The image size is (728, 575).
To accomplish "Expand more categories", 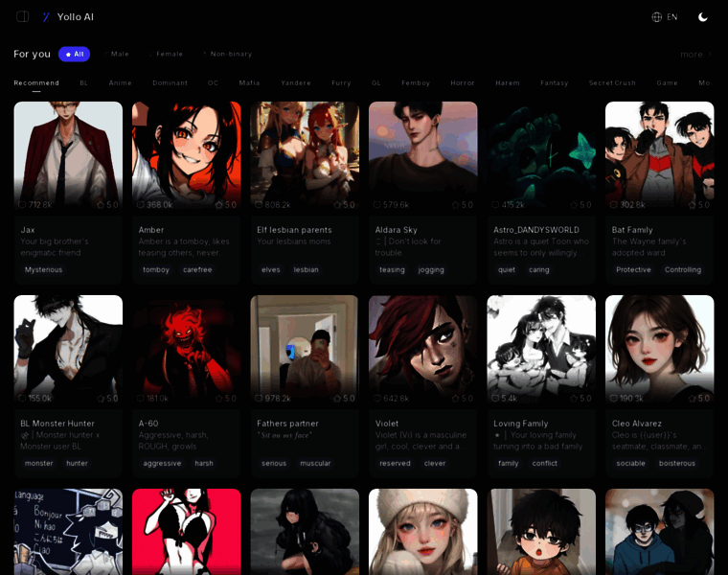I will pyautogui.click(x=695, y=55).
